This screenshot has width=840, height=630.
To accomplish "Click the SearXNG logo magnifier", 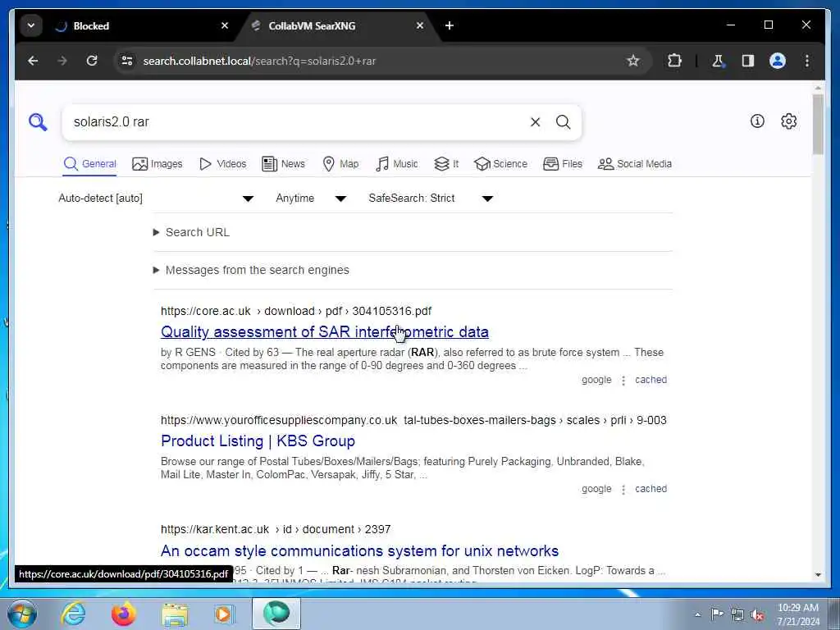I will point(38,122).
